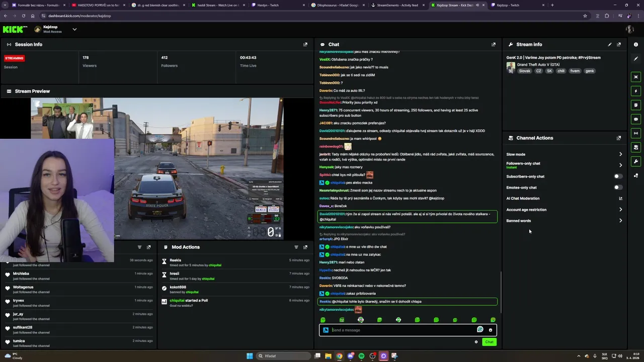Pop out the Channel Actions panel
This screenshot has width=644, height=362.
(x=619, y=138)
